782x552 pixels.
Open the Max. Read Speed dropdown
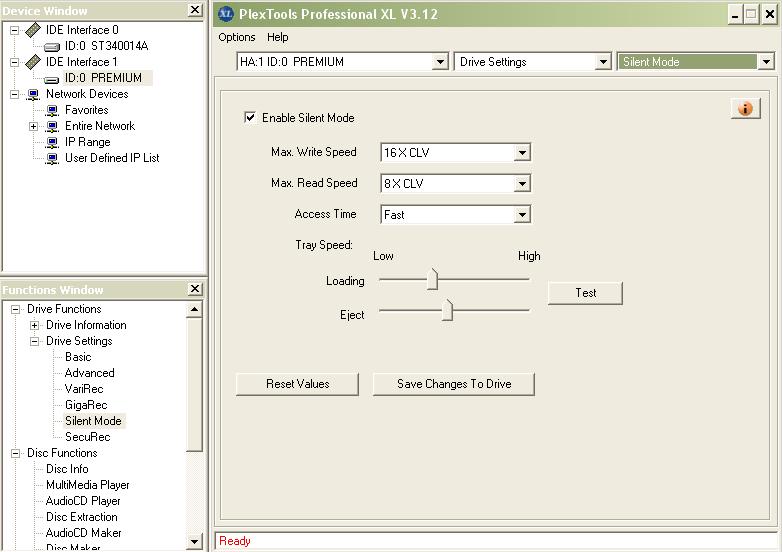pos(522,184)
